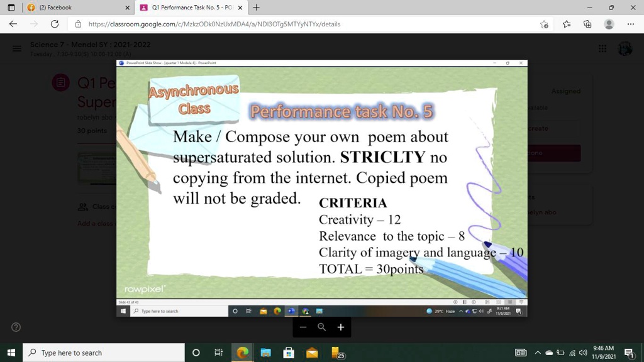This screenshot has height=362, width=644.
Task: Add this page to favorites
Action: [x=544, y=25]
